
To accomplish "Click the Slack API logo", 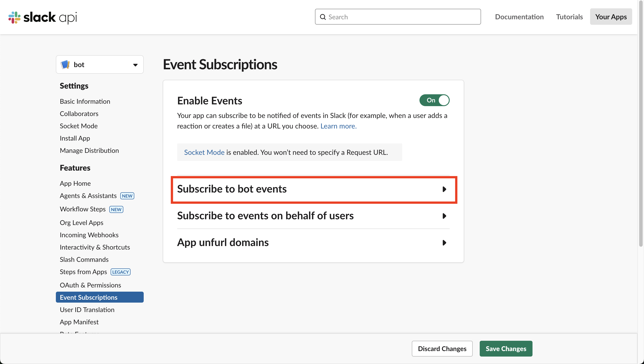I will coord(42,17).
